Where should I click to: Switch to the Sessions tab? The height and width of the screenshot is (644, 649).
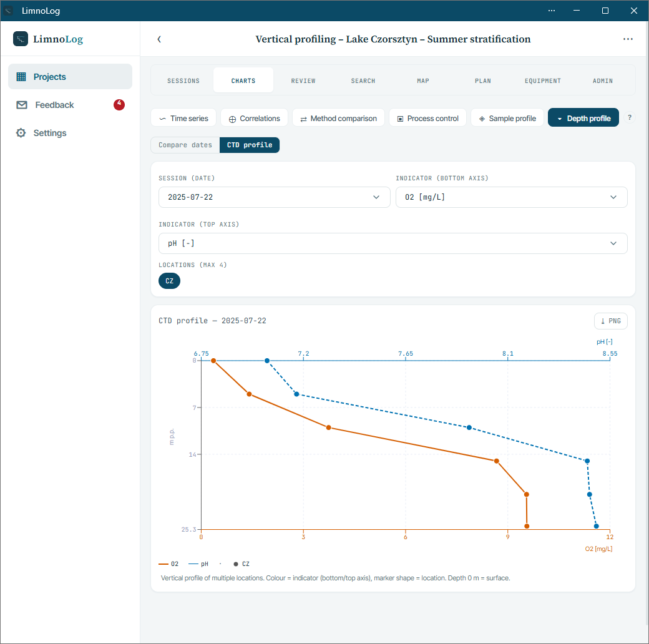183,80
